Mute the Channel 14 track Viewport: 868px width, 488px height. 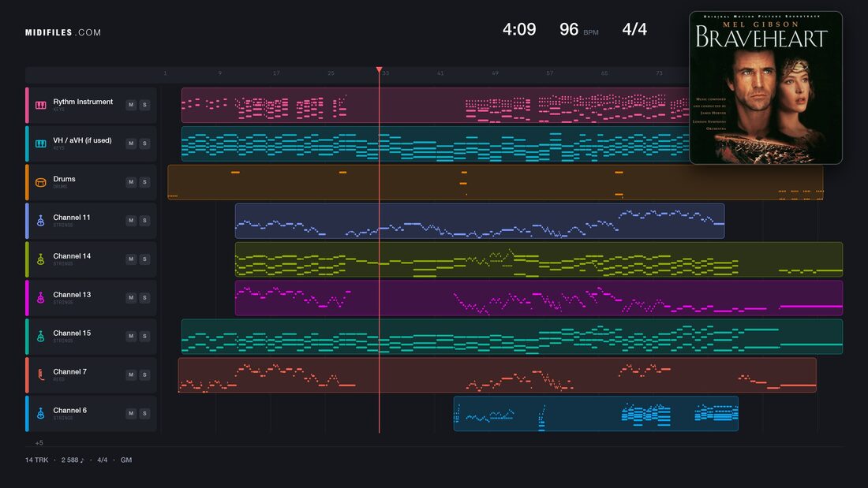pos(131,259)
